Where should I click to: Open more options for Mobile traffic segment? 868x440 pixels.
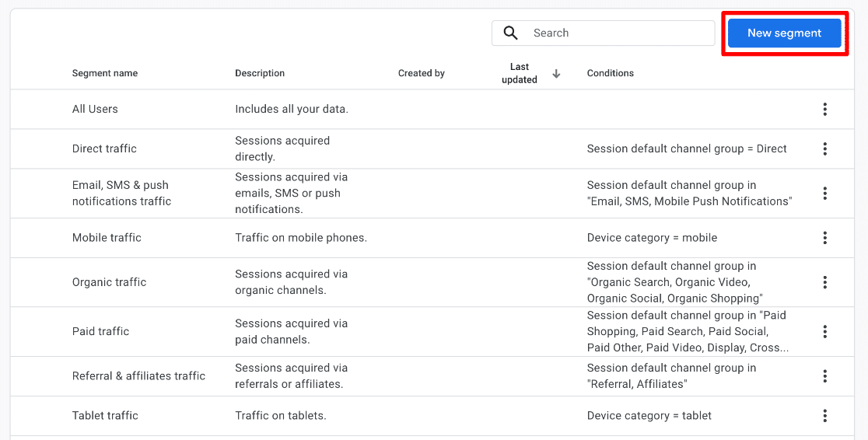(x=824, y=238)
